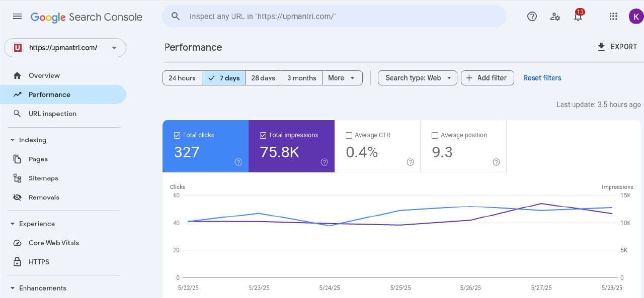The width and height of the screenshot is (644, 298).
Task: Open the Search type: Web dropdown
Action: coord(418,78)
